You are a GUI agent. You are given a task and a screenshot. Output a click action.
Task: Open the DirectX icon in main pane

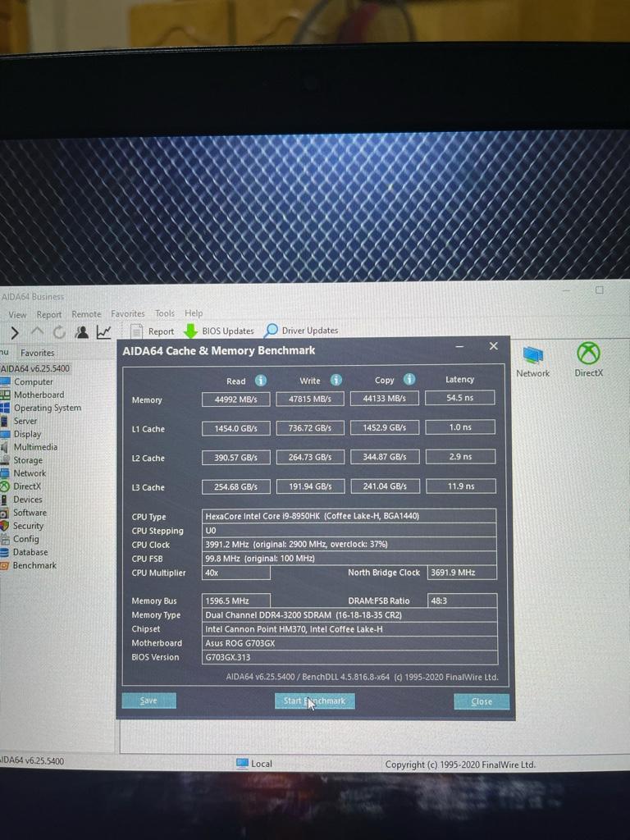pyautogui.click(x=588, y=359)
